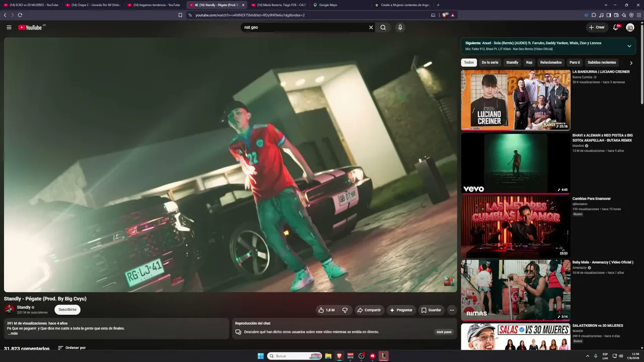The image size is (644, 362).
Task: Start voice search with microphone
Action: pyautogui.click(x=400, y=27)
